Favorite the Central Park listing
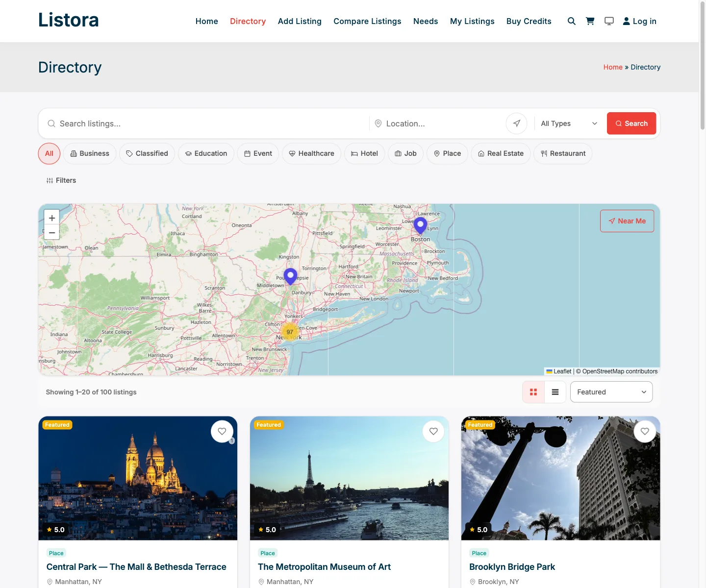The width and height of the screenshot is (706, 588). pyautogui.click(x=222, y=431)
